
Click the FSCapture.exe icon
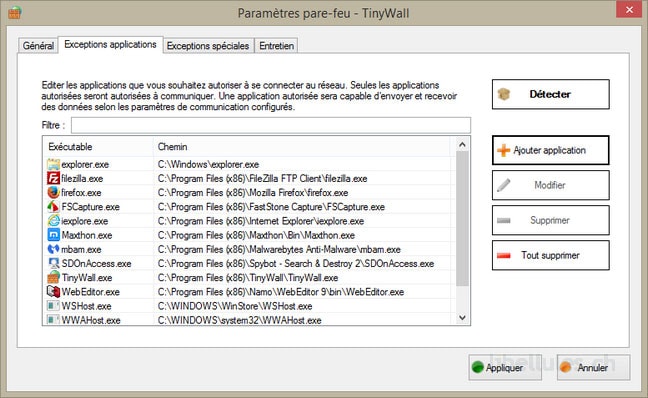coord(53,206)
